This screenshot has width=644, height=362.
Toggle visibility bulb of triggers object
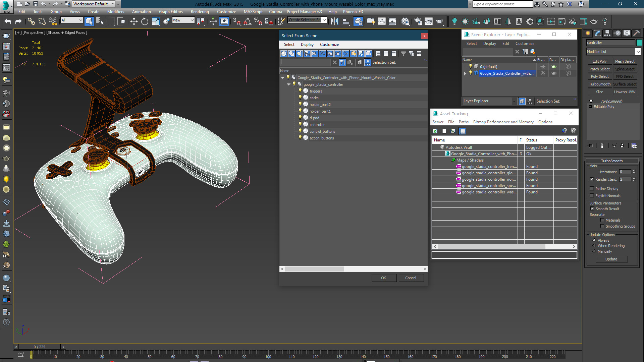point(300,91)
